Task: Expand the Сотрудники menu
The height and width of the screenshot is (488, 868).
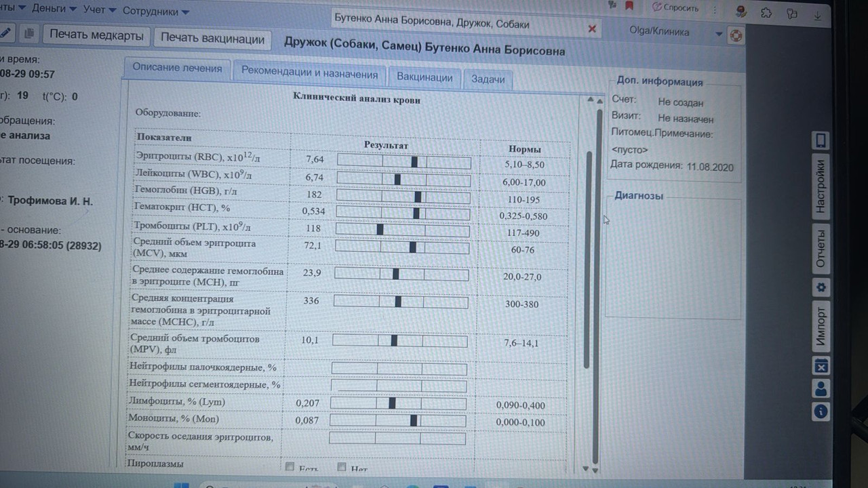Action: (x=157, y=12)
